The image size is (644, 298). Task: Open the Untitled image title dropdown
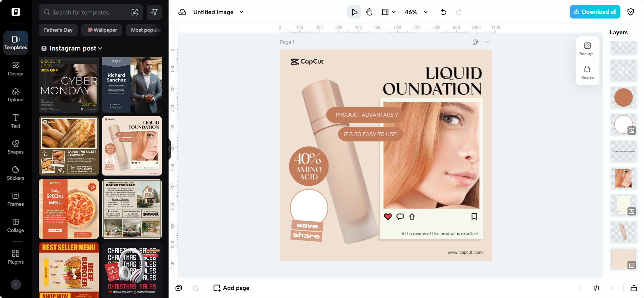pos(218,12)
